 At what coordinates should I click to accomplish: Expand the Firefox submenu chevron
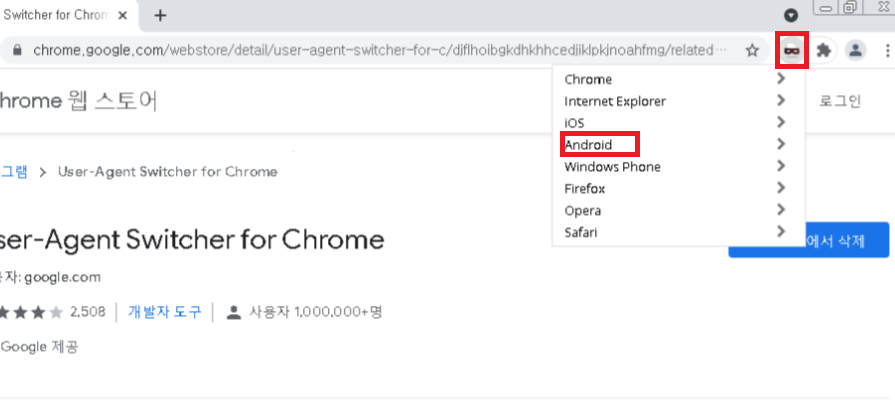tap(781, 188)
